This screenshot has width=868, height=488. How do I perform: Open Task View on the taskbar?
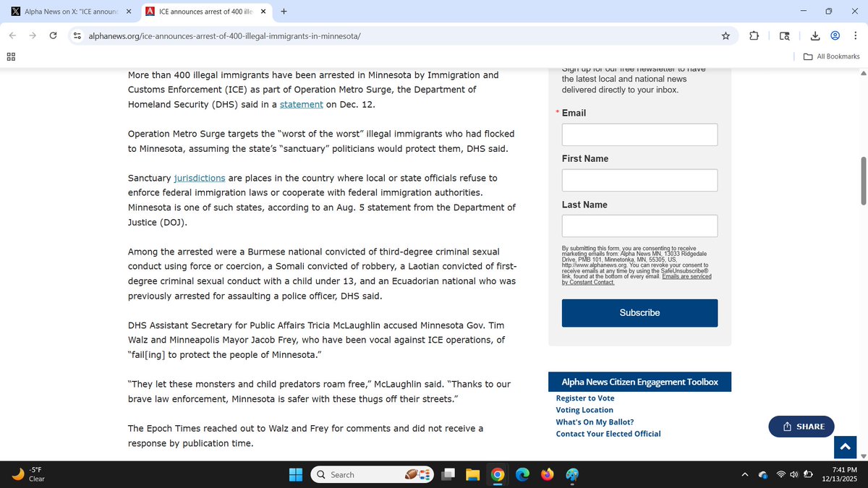pyautogui.click(x=449, y=474)
